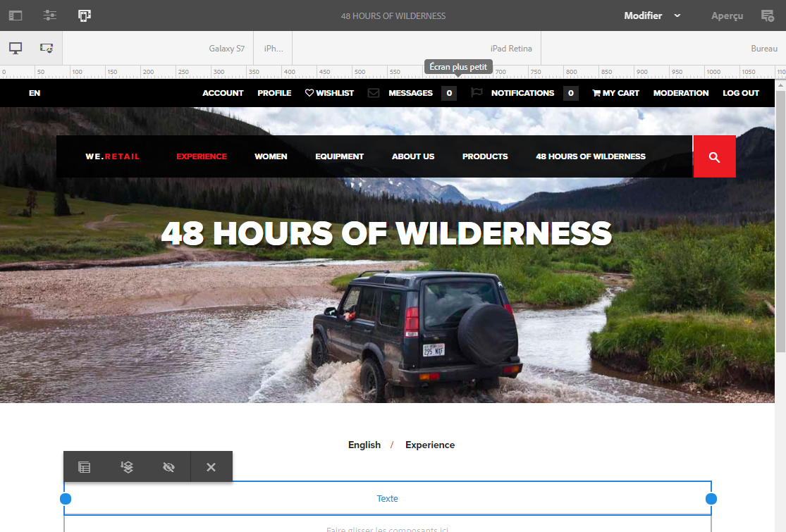
Task: Click the LOG OUT link
Action: click(741, 93)
